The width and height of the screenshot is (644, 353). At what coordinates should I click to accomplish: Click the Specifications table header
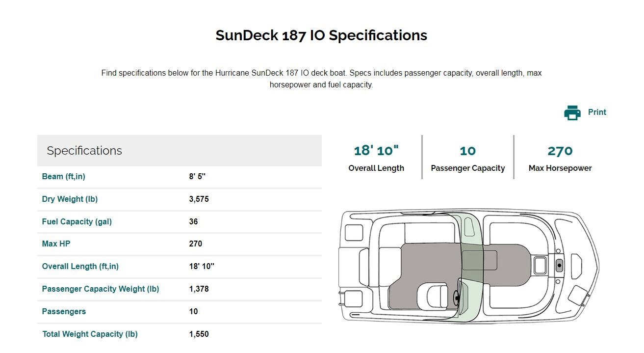[84, 151]
